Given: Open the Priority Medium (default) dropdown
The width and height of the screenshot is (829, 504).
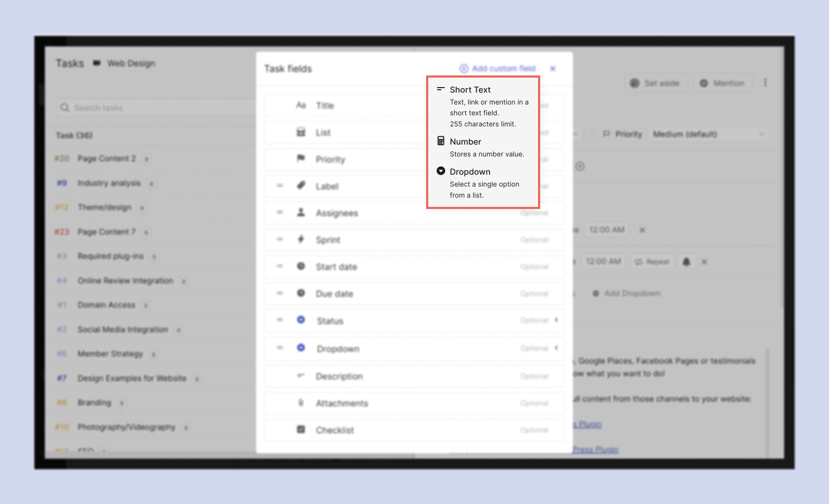Looking at the screenshot, I should (x=708, y=135).
